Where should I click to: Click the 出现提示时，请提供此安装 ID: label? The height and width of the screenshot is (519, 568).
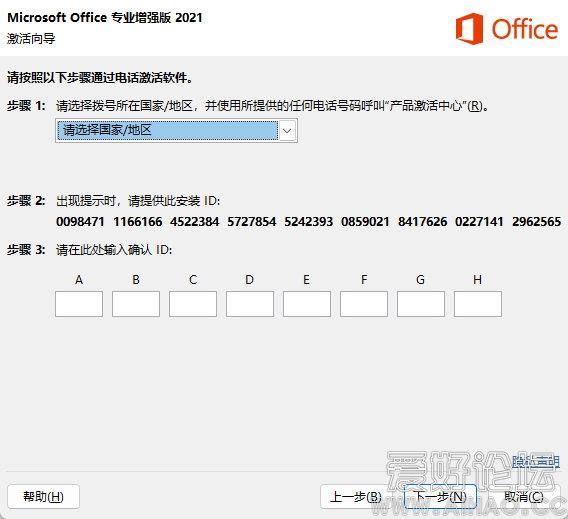coord(138,200)
